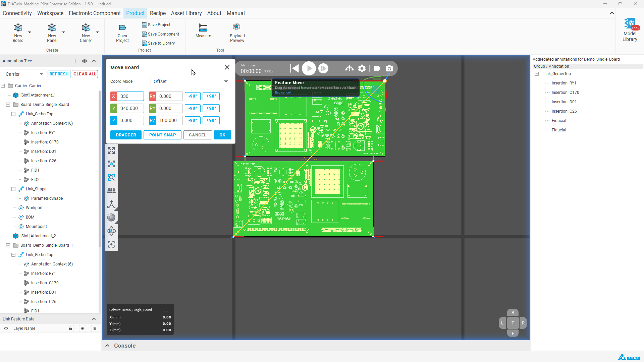Click the coordinate axes icon

[111, 204]
